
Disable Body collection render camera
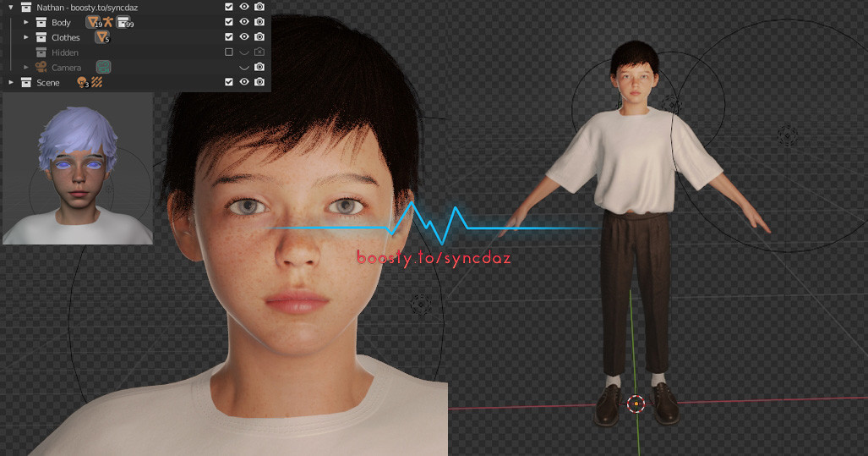click(259, 22)
